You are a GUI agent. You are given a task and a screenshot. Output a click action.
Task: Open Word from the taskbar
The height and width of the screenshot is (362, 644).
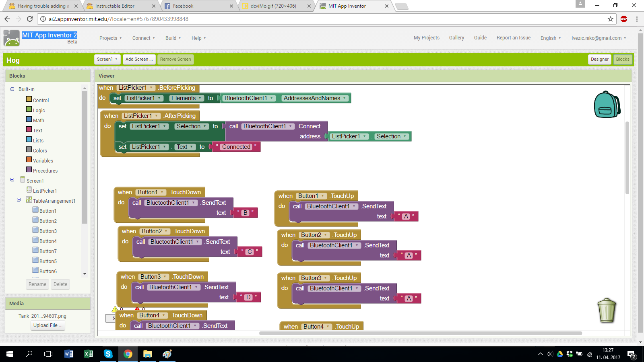(69, 354)
